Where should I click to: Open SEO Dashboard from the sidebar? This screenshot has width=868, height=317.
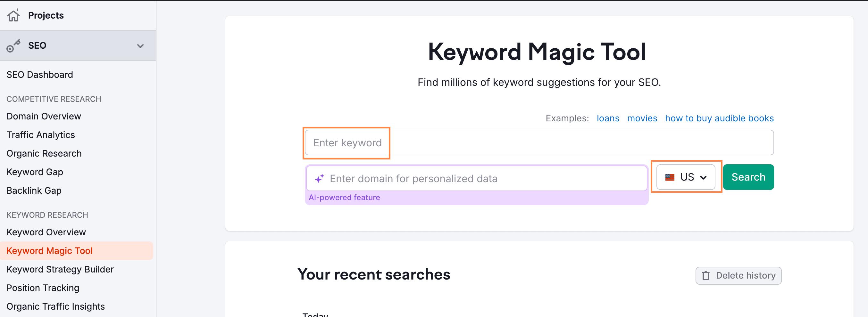40,75
